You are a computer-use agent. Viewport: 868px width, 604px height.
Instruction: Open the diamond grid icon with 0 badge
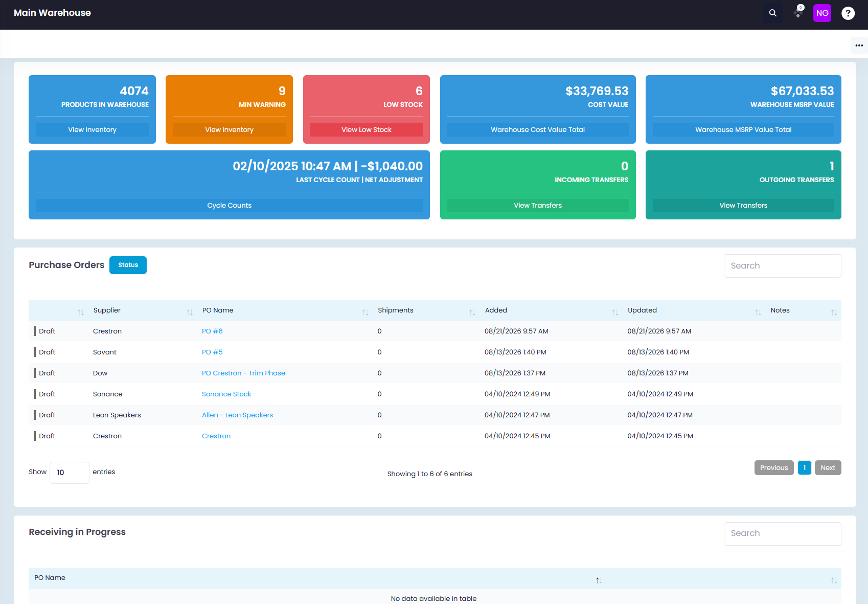(x=798, y=12)
